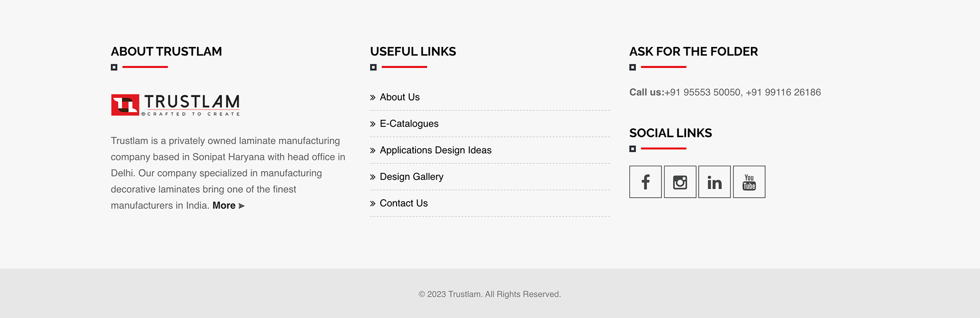Open the About Us link
Image resolution: width=980 pixels, height=318 pixels.
click(400, 97)
